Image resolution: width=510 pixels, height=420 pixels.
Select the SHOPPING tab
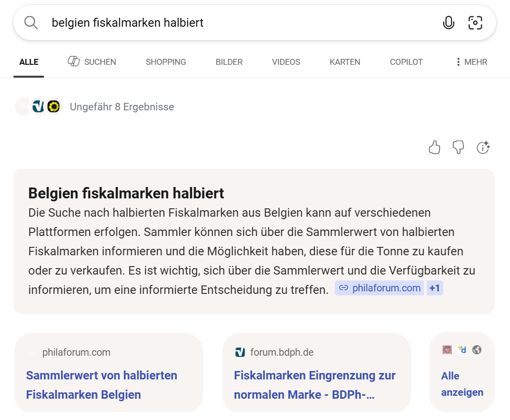165,62
